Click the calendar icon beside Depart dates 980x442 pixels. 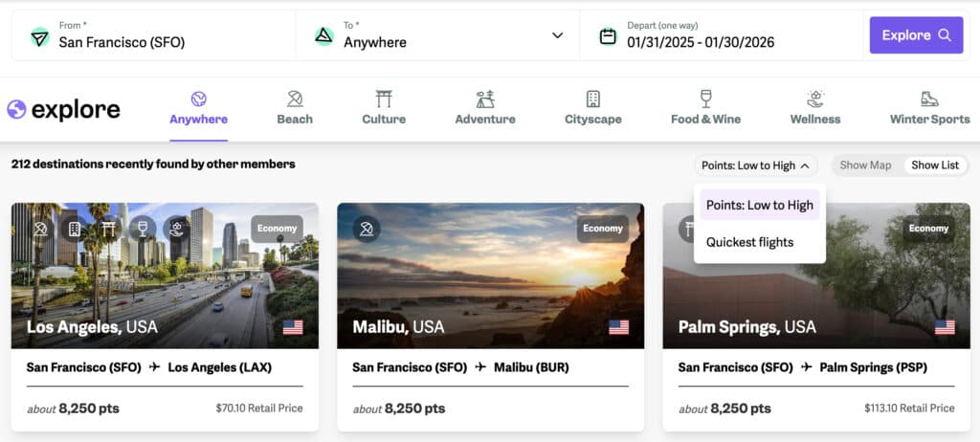[x=607, y=36]
